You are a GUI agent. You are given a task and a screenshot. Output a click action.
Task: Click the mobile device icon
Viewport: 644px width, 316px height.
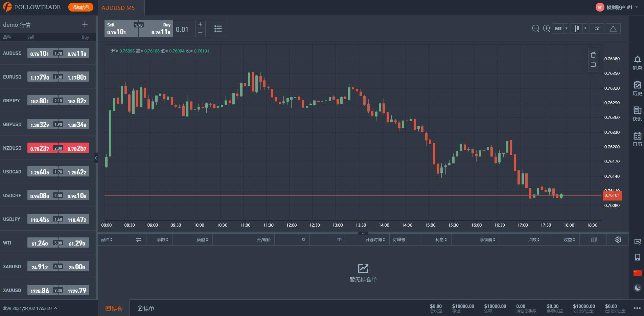[x=638, y=257]
